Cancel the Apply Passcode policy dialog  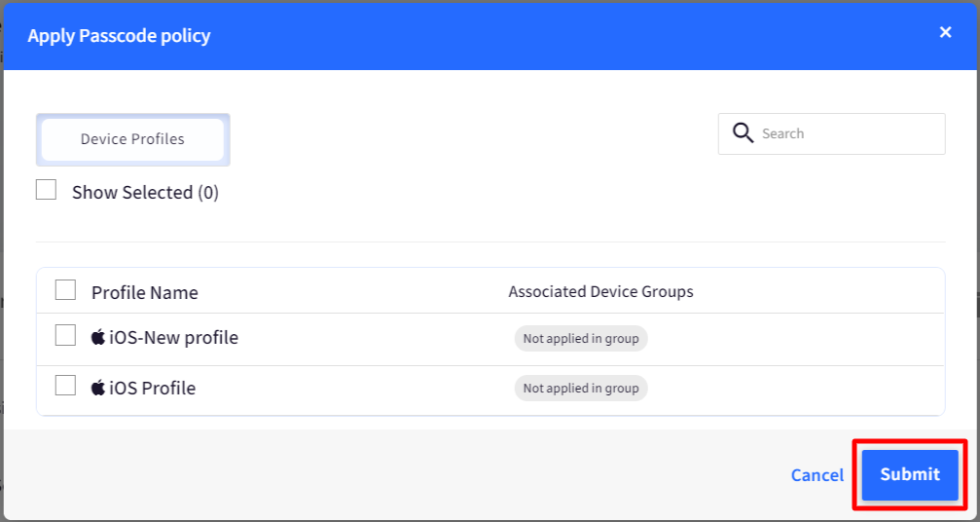[x=817, y=475]
